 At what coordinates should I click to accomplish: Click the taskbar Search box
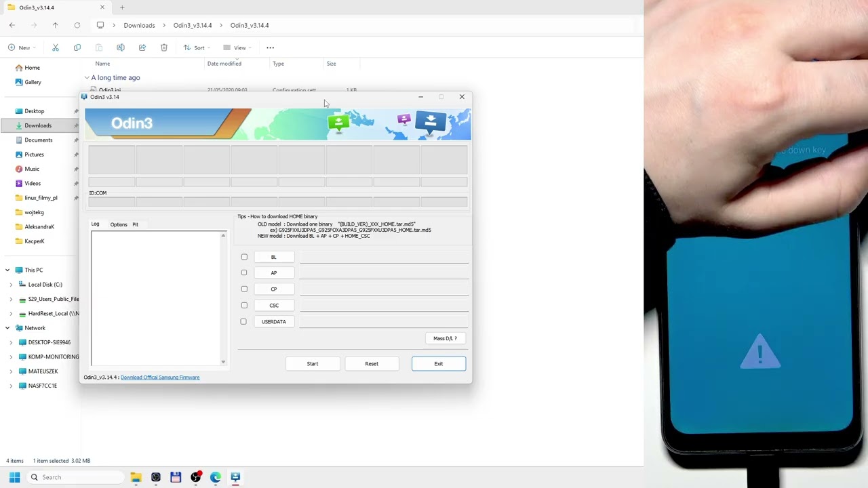point(75,477)
